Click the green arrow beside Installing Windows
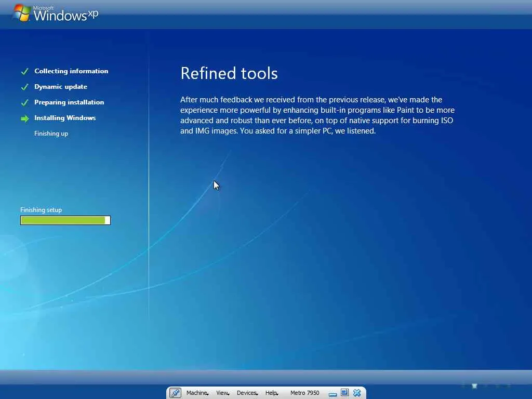 25,118
